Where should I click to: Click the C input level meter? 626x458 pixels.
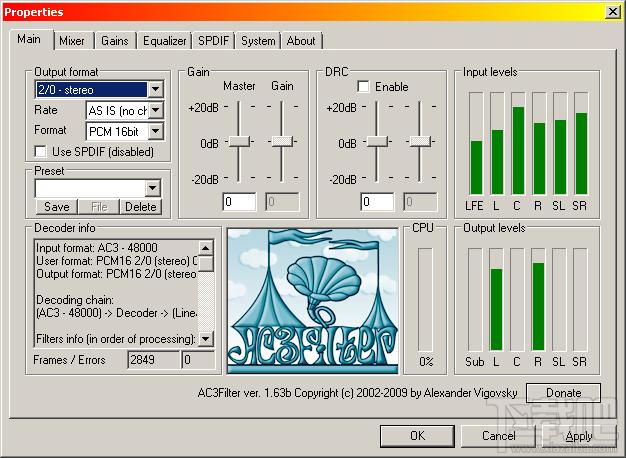coord(518,143)
